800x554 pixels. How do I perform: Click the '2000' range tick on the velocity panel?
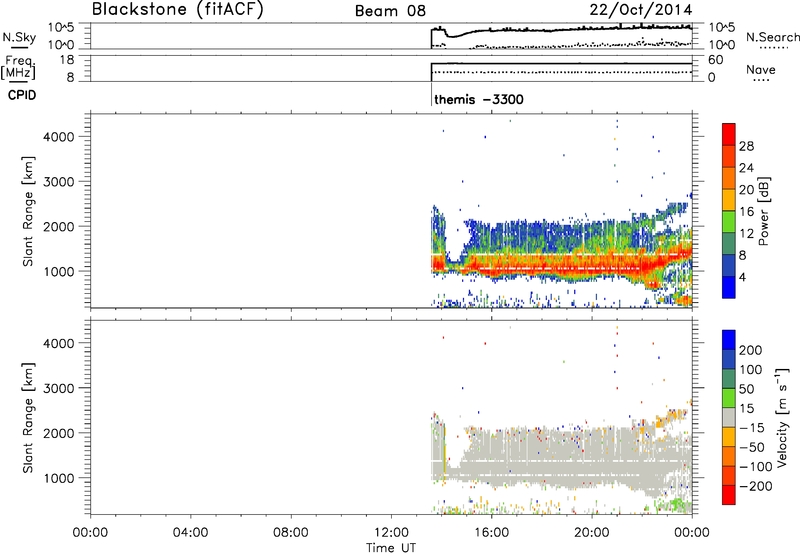59,433
